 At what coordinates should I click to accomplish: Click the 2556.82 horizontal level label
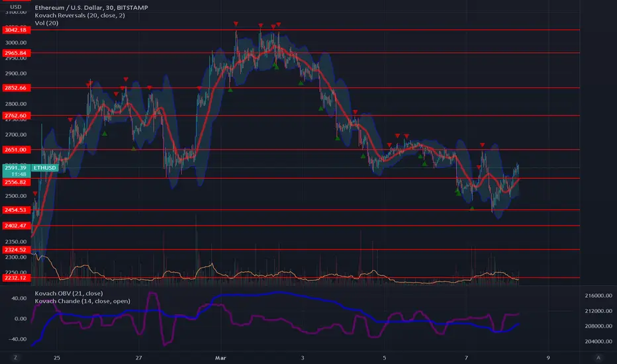[16, 183]
